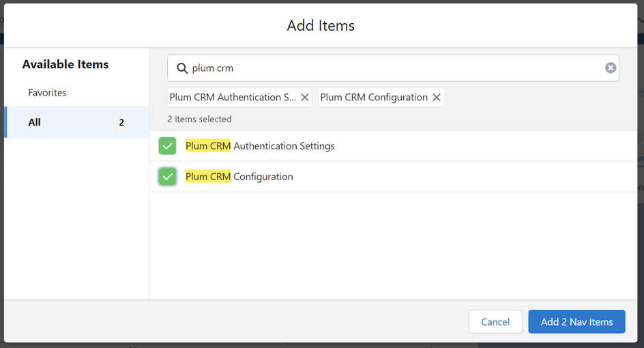Select the Plum CRM Configuration pill text
The image size is (644, 348).
pyautogui.click(x=374, y=98)
